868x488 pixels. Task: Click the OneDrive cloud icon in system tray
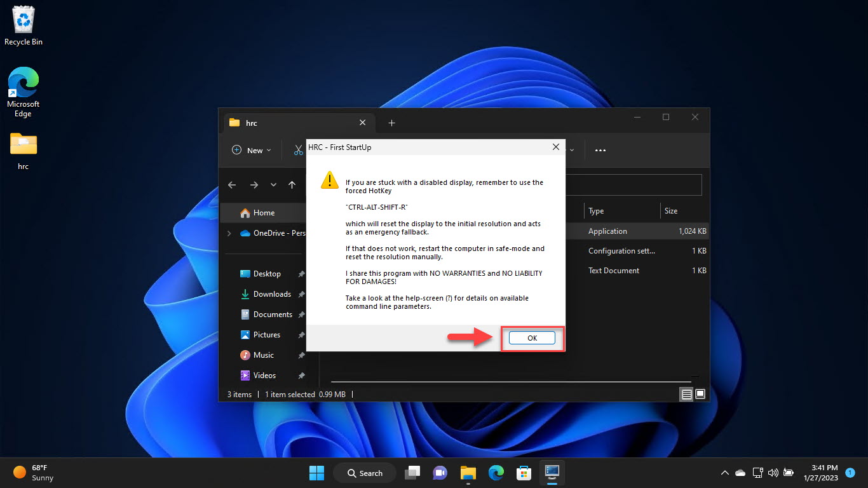740,473
